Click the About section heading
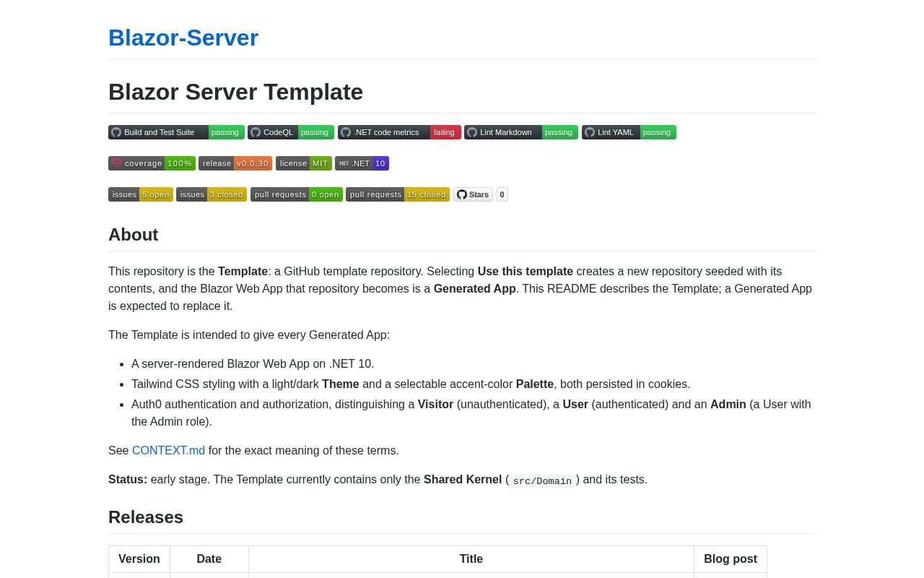 (x=134, y=235)
